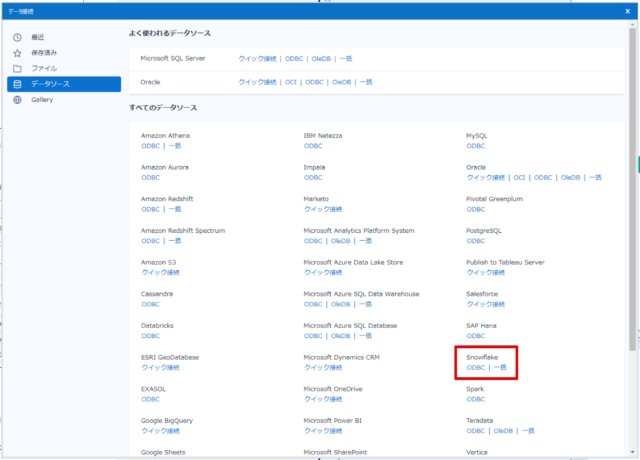The width and height of the screenshot is (640, 460).
Task: Click クイック接続 under Google BigQuery
Action: point(160,431)
